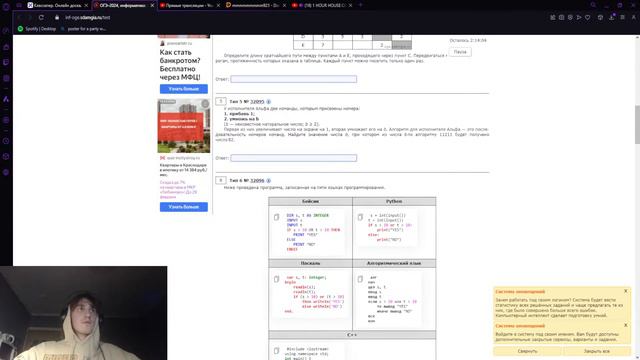
Task: Copy the Бейсик code with copy icon
Action: [x=276, y=217]
